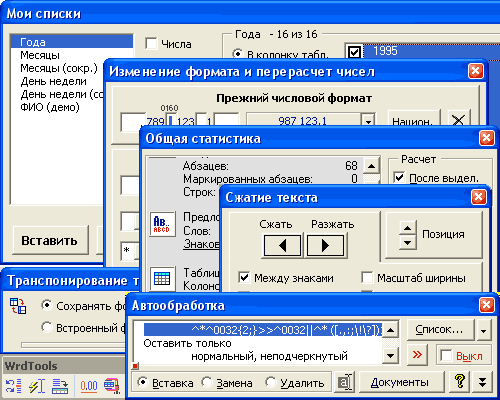Click the up stepper arrow beside Позиция

pyautogui.click(x=407, y=228)
